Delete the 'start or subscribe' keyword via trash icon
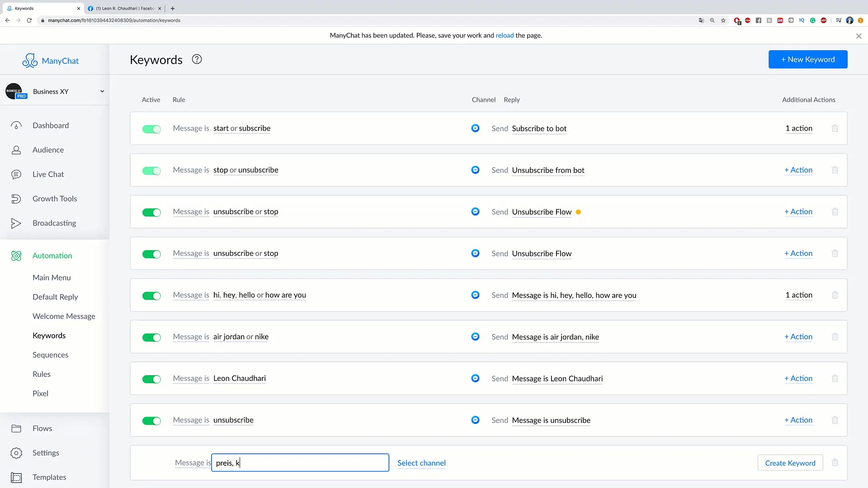Image resolution: width=868 pixels, height=488 pixels. (835, 128)
